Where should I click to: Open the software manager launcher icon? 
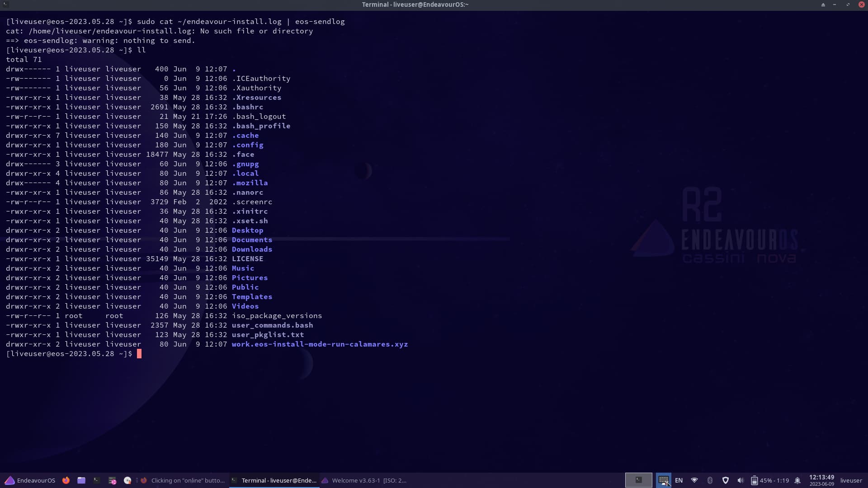pos(112,480)
